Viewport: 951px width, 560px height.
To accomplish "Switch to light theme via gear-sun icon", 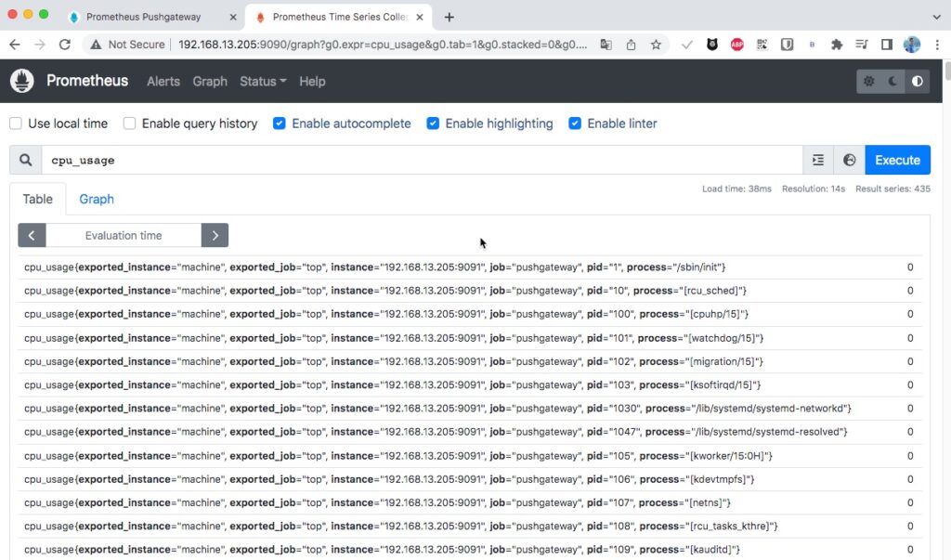I will 868,82.
